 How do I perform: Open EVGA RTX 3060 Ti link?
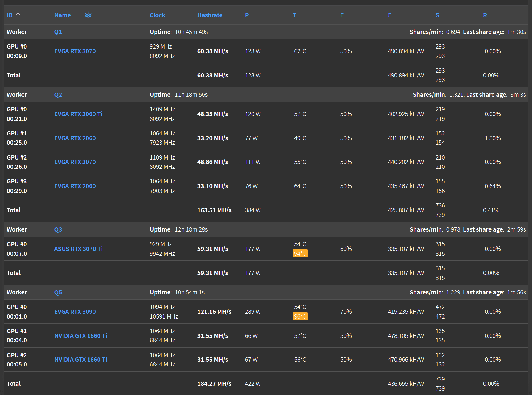(x=78, y=114)
